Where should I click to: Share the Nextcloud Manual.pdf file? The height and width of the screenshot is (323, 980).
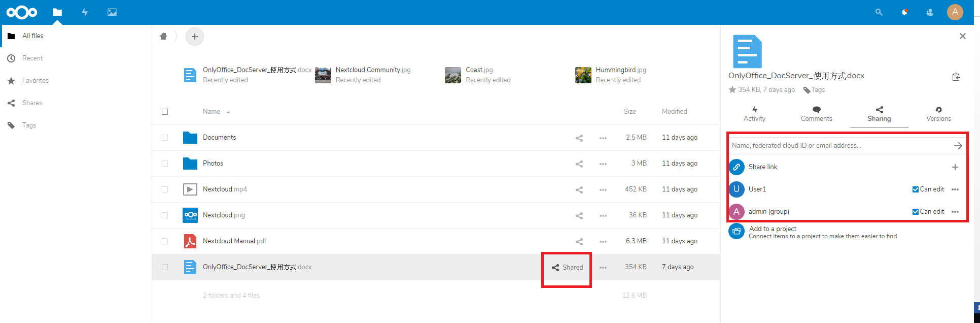pyautogui.click(x=579, y=241)
